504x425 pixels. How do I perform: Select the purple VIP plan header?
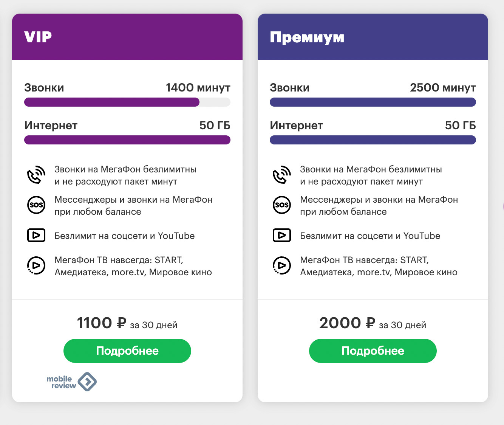(127, 37)
